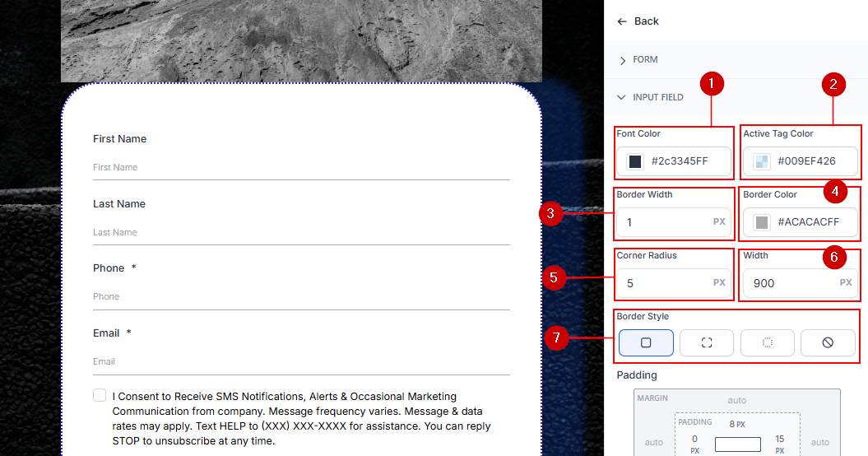Viewport: 868px width, 456px height.
Task: Click the Phone text field
Action: [x=300, y=296]
